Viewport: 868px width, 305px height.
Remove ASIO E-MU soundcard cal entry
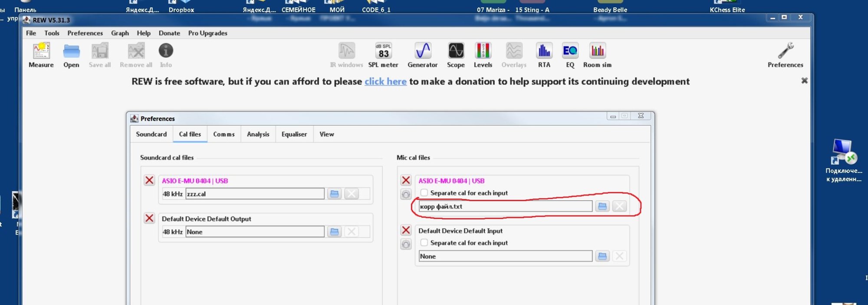[x=149, y=180]
